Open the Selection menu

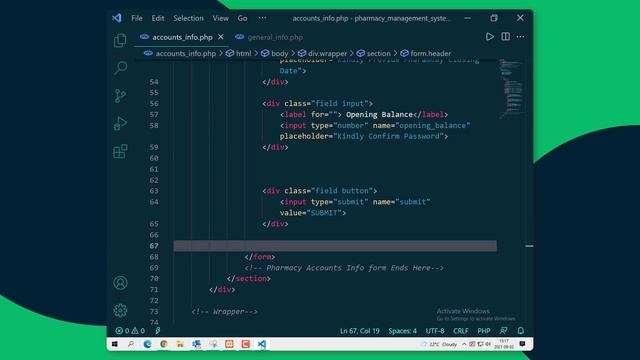click(x=188, y=18)
